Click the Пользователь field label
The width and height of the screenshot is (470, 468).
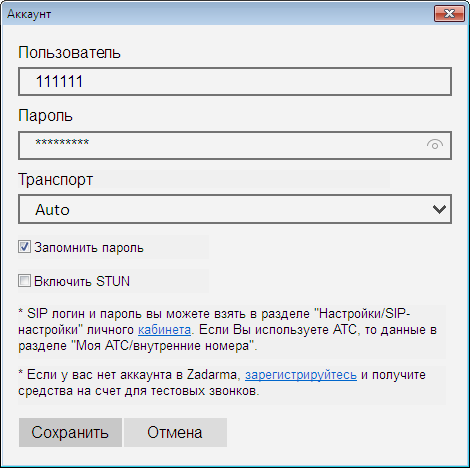(x=69, y=53)
